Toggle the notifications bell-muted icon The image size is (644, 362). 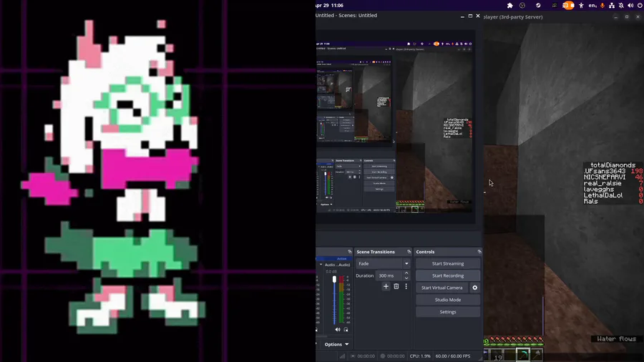pos(621,5)
